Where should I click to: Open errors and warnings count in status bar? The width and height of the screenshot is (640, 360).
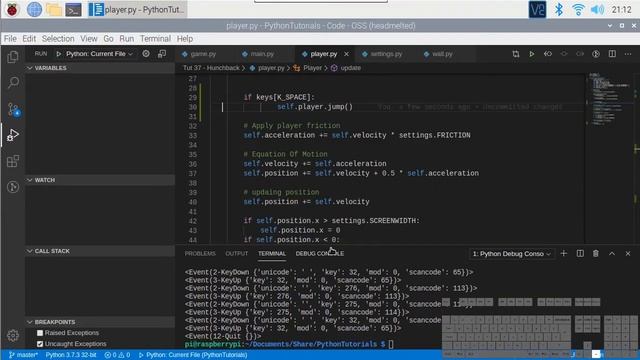tap(117, 355)
